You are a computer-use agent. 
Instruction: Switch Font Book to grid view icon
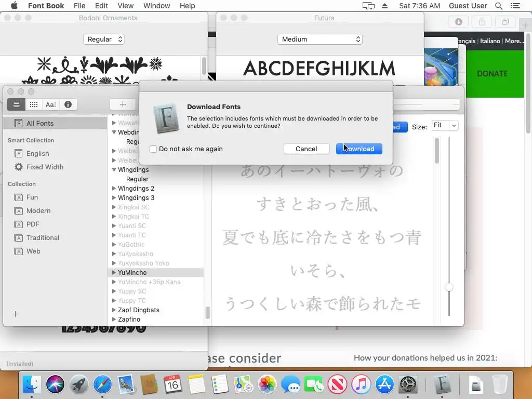(34, 104)
